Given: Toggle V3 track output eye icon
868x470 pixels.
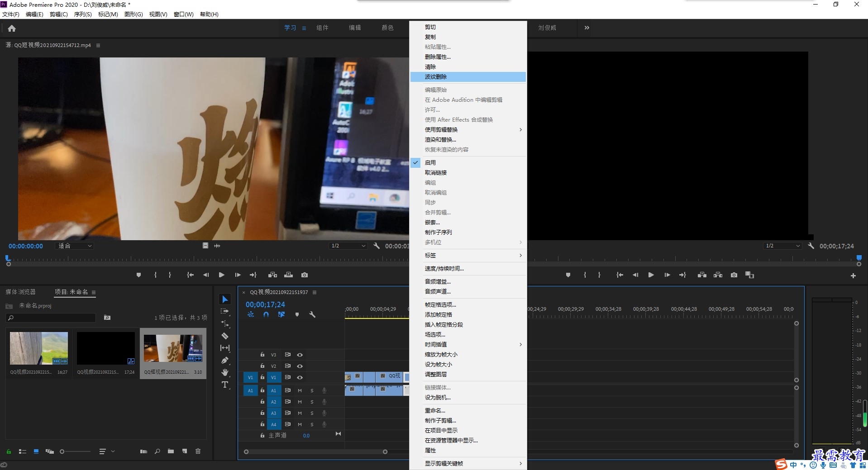Looking at the screenshot, I should pyautogui.click(x=300, y=355).
